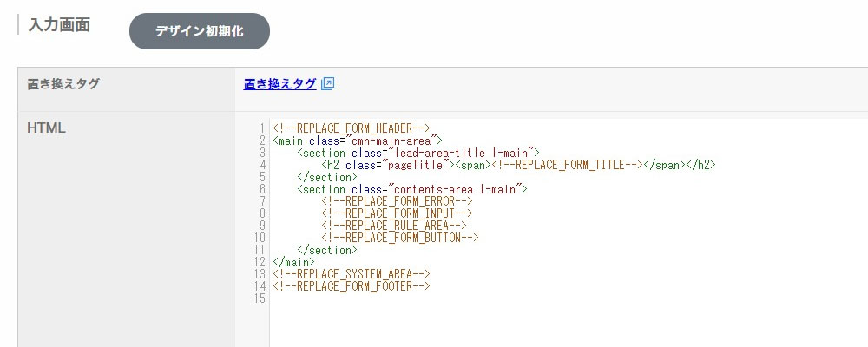Image resolution: width=868 pixels, height=347 pixels.
Task: Click line number 1 in the editor gutter
Action: pos(261,128)
